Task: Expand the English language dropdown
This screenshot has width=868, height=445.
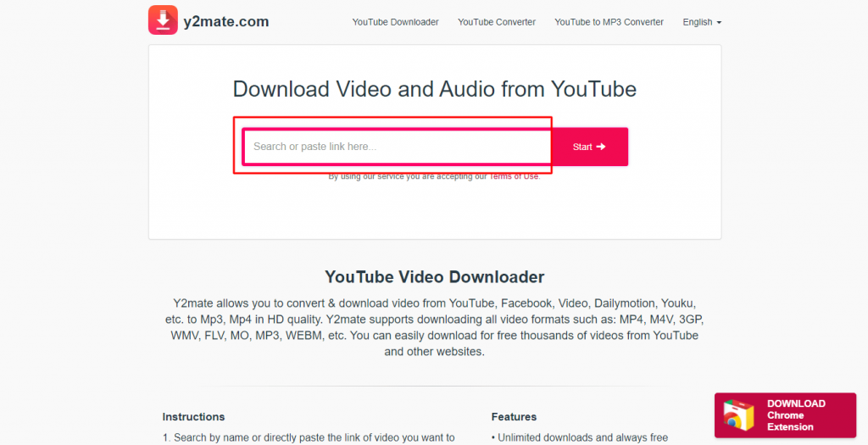Action: (x=702, y=22)
